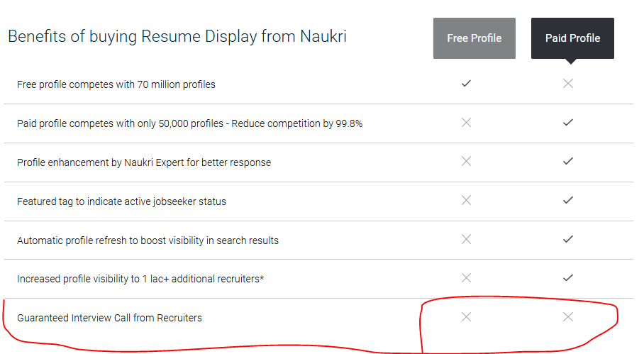Select the Free Profile column header
Viewport: 644px width, 354px height.
click(474, 38)
